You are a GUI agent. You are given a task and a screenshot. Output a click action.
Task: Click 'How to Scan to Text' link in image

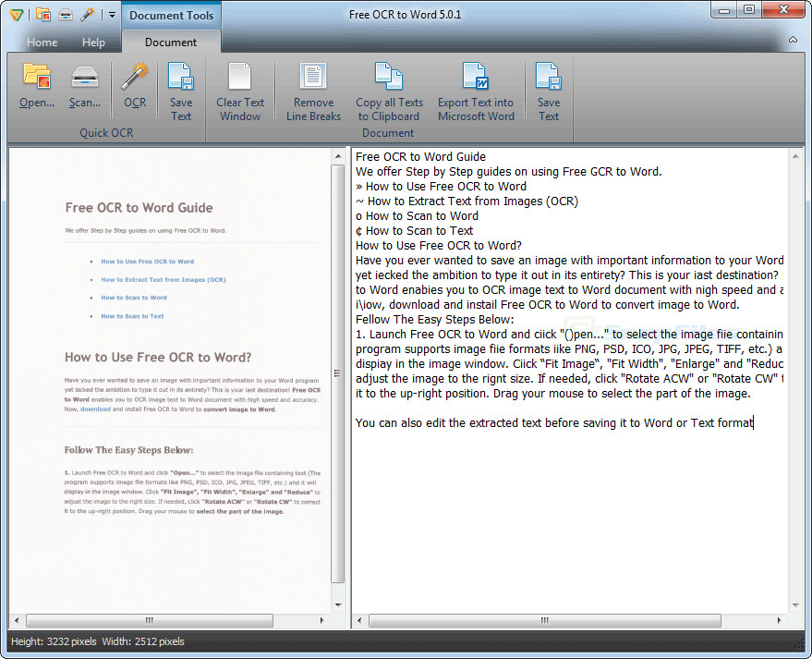click(132, 316)
